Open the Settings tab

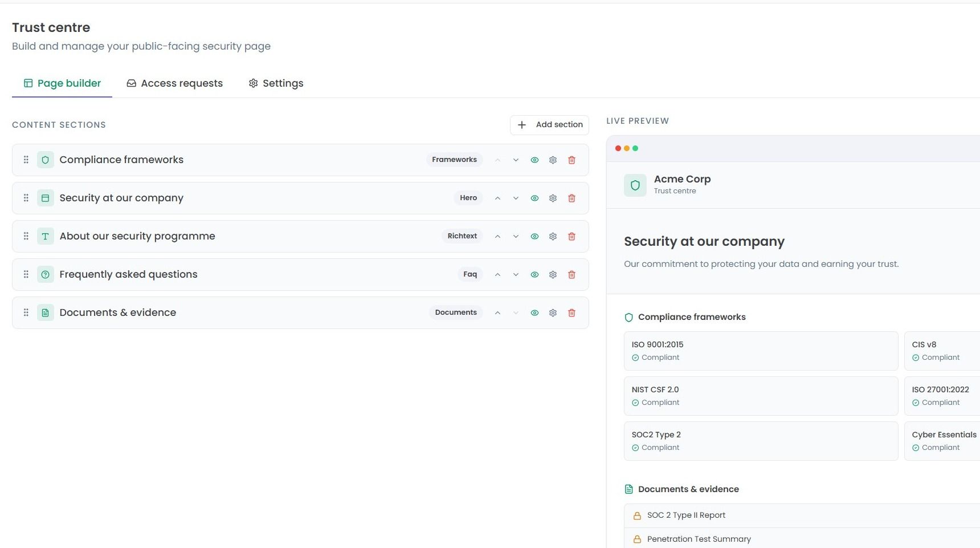pos(276,83)
